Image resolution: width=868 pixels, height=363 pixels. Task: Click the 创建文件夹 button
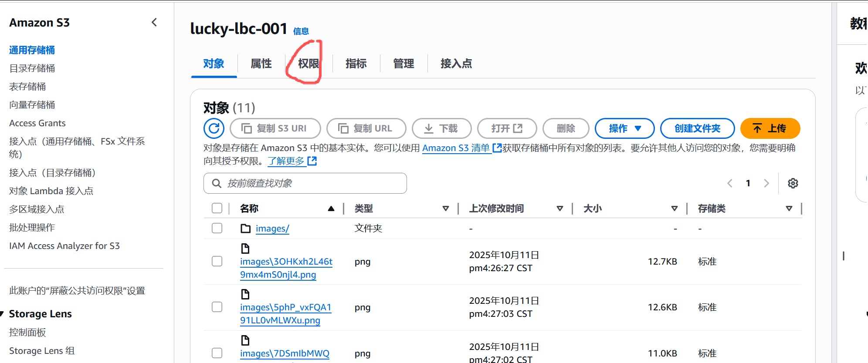pos(698,128)
